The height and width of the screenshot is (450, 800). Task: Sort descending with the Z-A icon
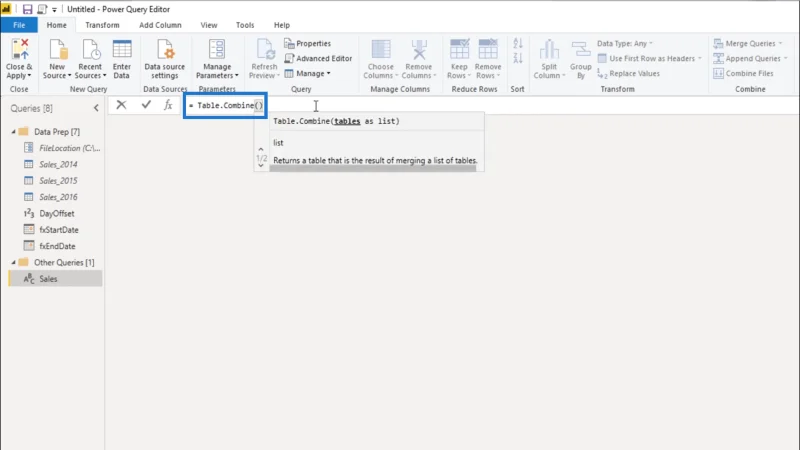(x=518, y=57)
